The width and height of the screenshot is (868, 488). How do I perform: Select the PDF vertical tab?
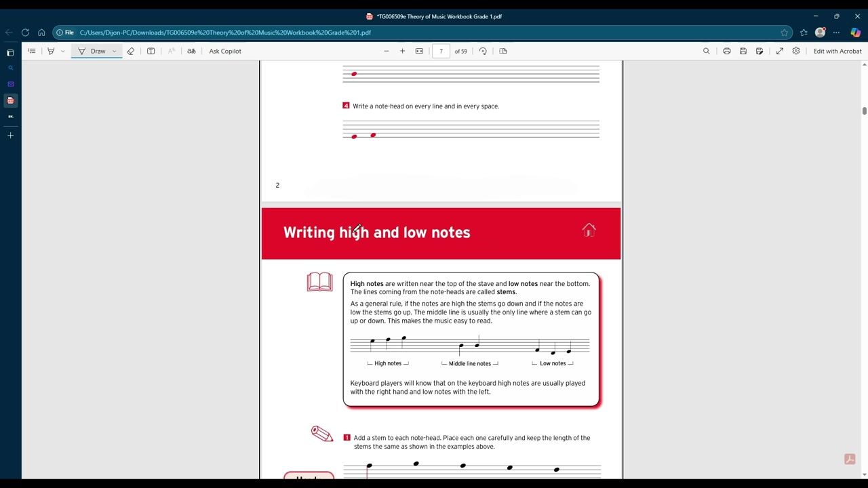[x=10, y=100]
